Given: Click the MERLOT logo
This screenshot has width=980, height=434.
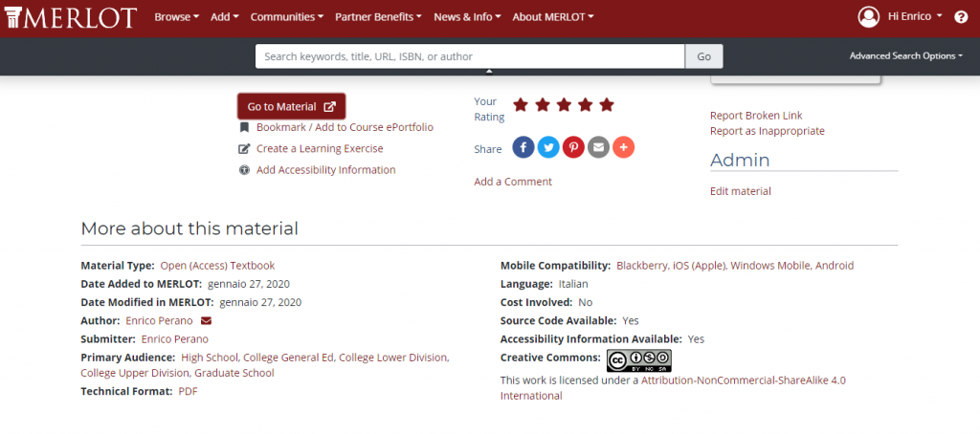Looking at the screenshot, I should (x=69, y=17).
